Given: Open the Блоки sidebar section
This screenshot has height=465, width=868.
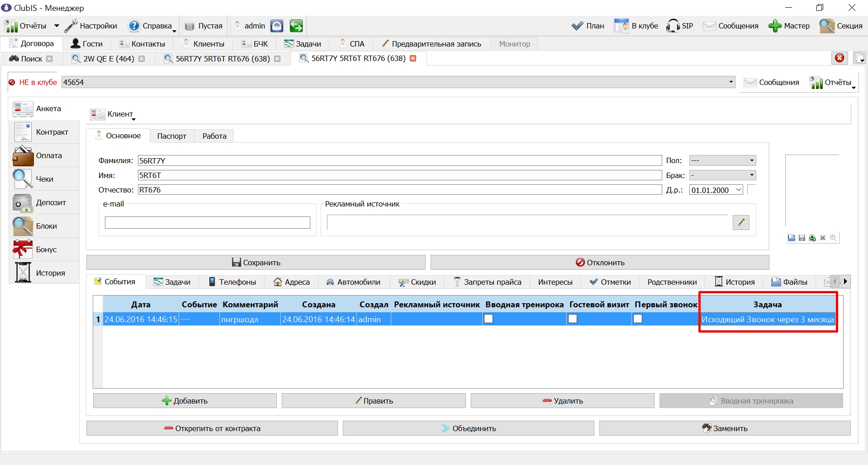Looking at the screenshot, I should click(x=44, y=226).
